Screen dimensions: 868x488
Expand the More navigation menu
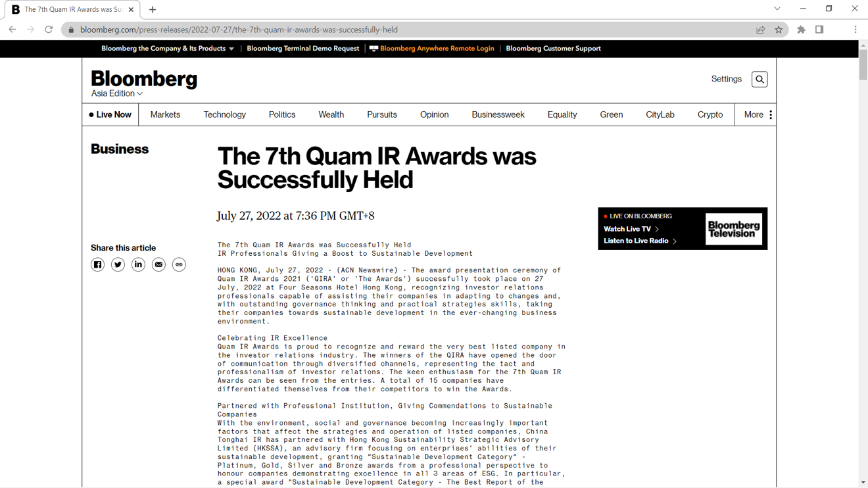(758, 114)
